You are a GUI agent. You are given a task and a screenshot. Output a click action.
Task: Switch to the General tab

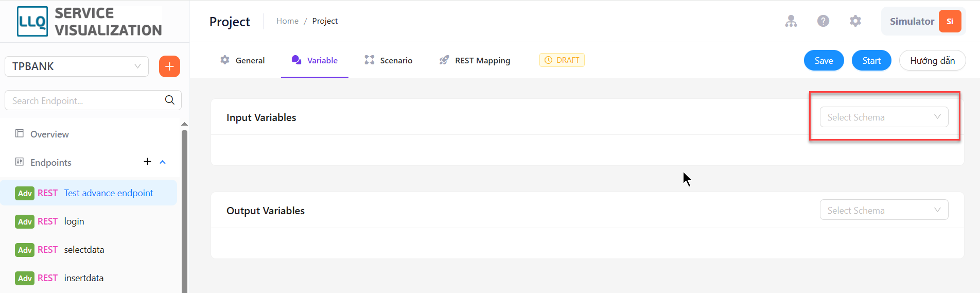coord(242,60)
